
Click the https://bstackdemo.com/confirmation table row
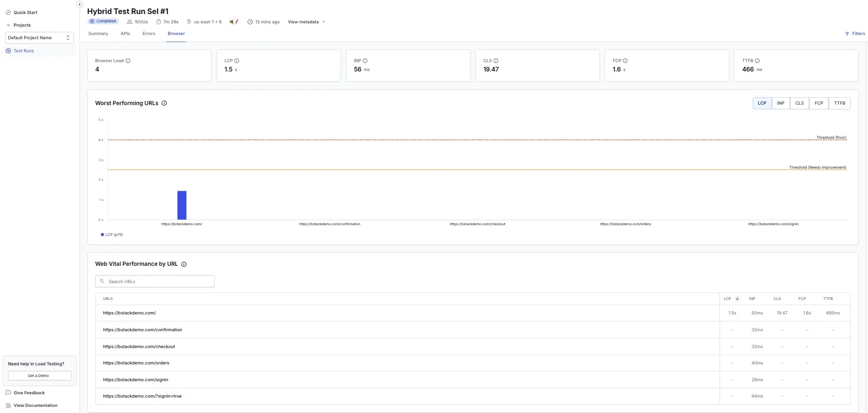[x=473, y=330]
